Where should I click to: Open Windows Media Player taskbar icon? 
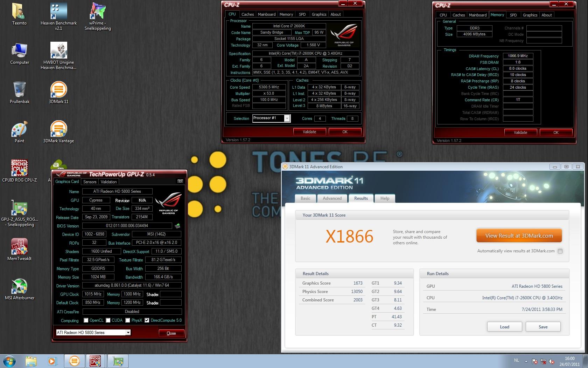pos(52,361)
